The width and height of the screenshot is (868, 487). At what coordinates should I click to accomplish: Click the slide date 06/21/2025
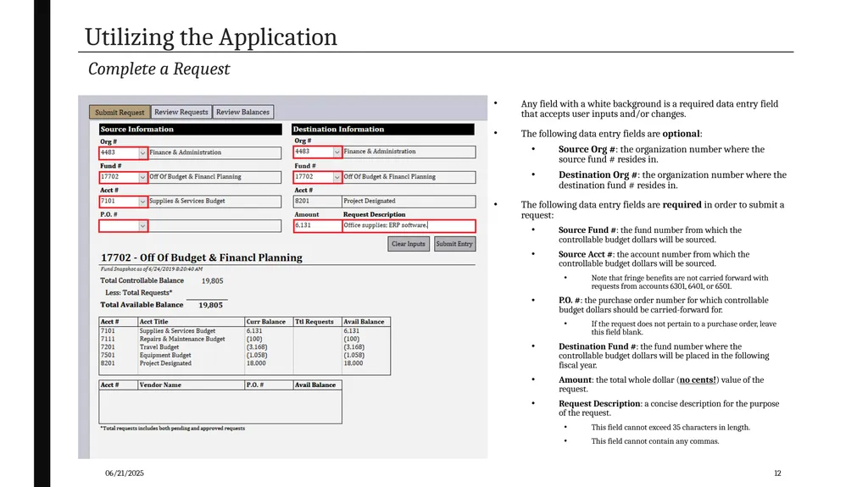(125, 473)
